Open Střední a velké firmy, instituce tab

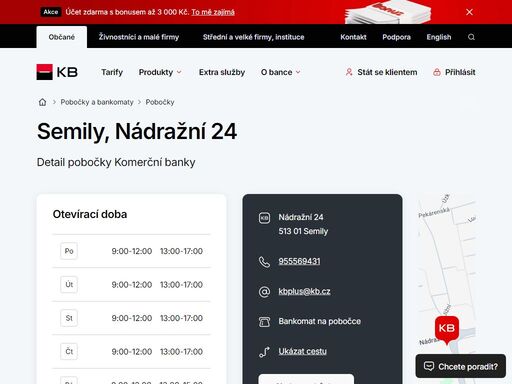click(x=254, y=37)
